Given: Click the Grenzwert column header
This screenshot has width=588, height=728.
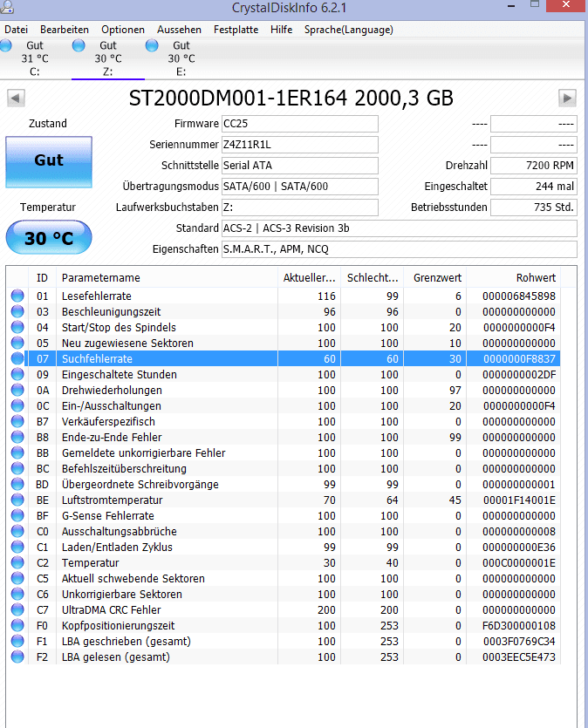Looking at the screenshot, I should click(x=435, y=277).
